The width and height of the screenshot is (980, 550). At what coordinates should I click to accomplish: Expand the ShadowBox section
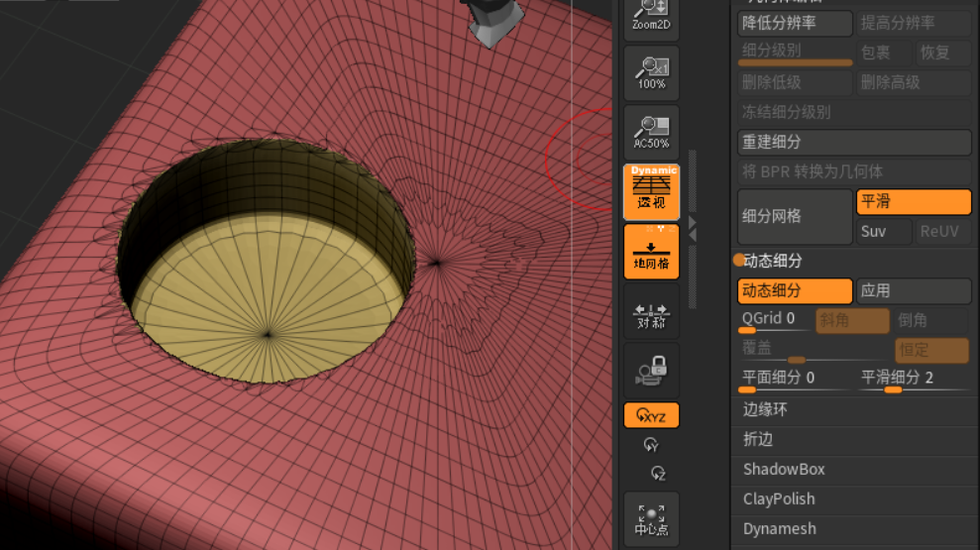tap(784, 470)
